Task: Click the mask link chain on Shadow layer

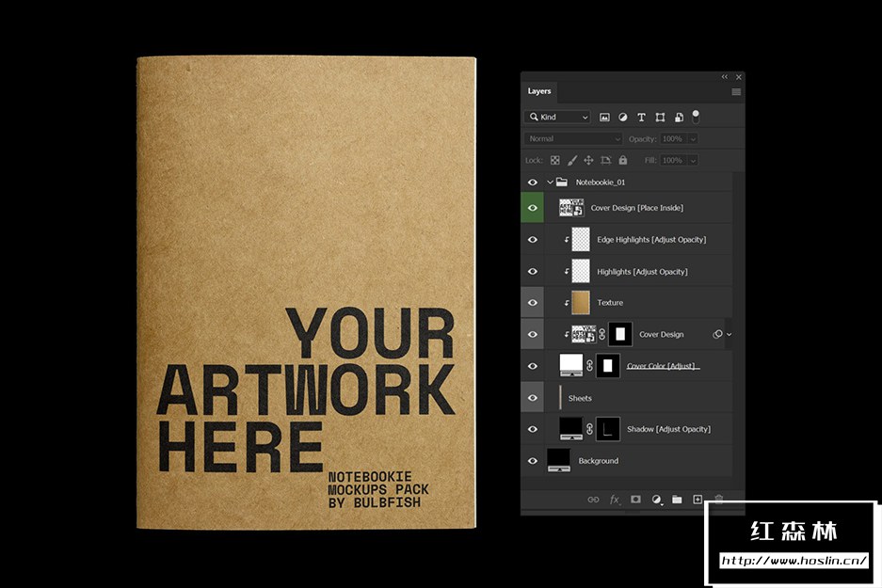Action: [589, 429]
